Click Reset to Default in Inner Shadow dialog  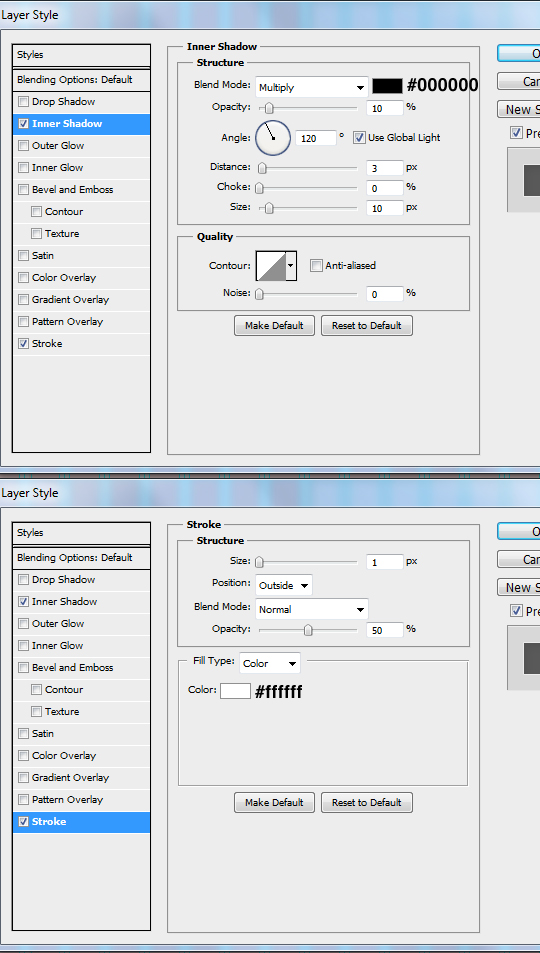(x=367, y=325)
